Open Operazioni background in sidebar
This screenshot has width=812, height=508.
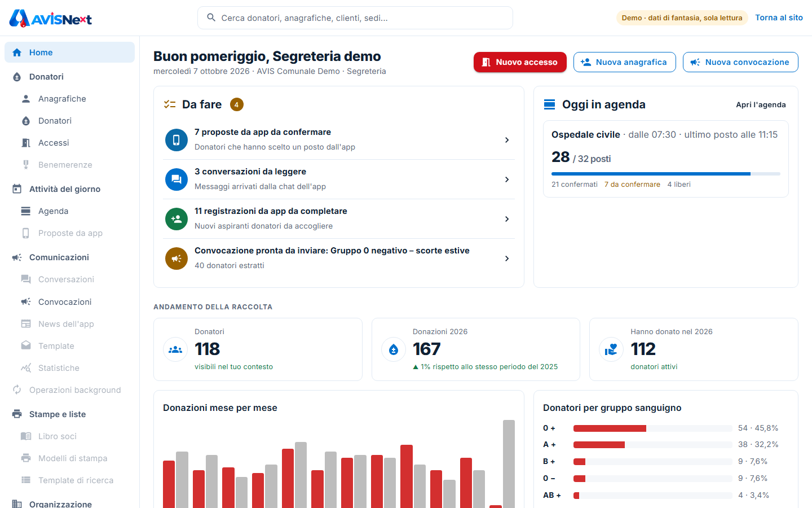point(69,390)
